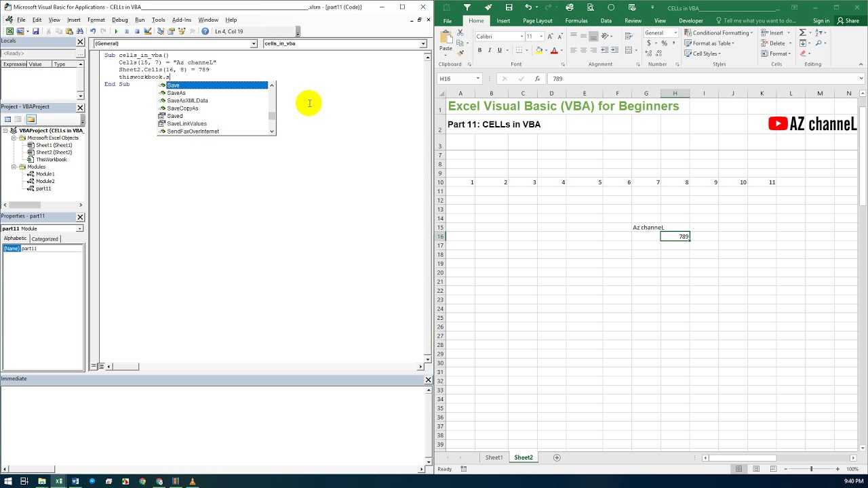
Task: Click the Paste icon in VBA toolbar
Action: 69,31
